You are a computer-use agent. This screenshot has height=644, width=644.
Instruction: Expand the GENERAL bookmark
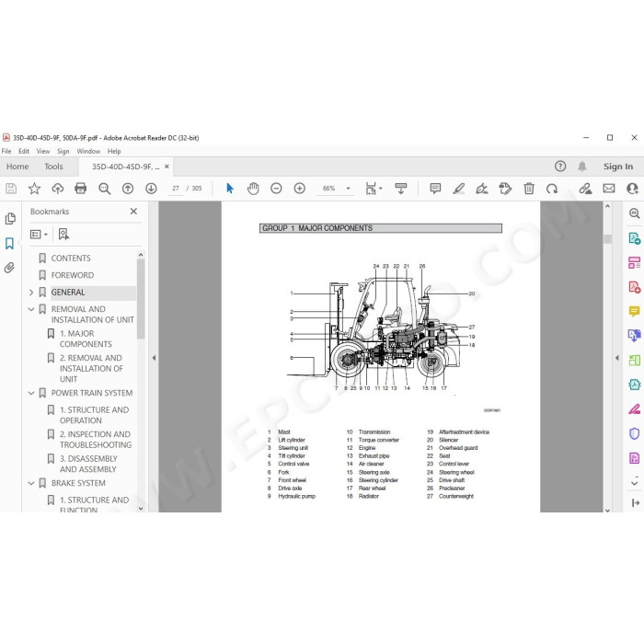click(31, 293)
